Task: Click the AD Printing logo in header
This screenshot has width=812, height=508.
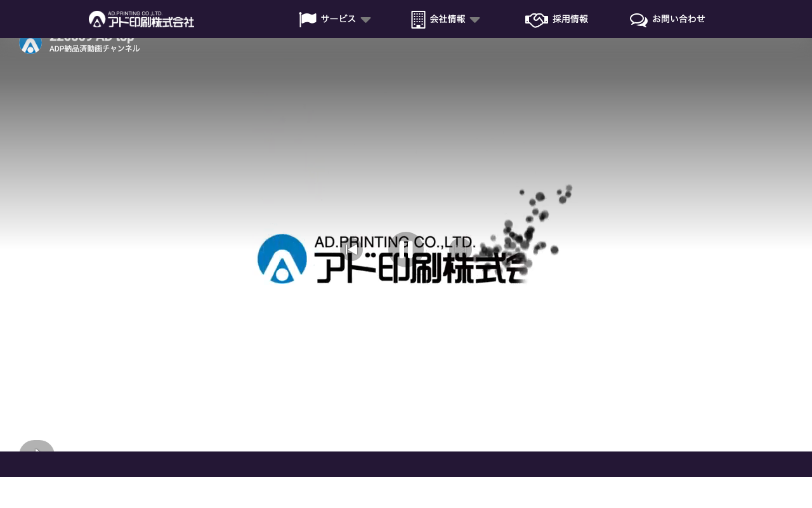Action: 141,19
